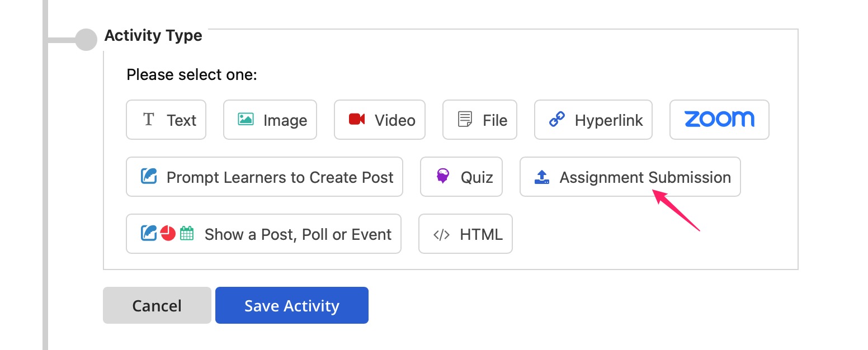This screenshot has width=868, height=350.
Task: Select the Text activity T icon
Action: 149,120
